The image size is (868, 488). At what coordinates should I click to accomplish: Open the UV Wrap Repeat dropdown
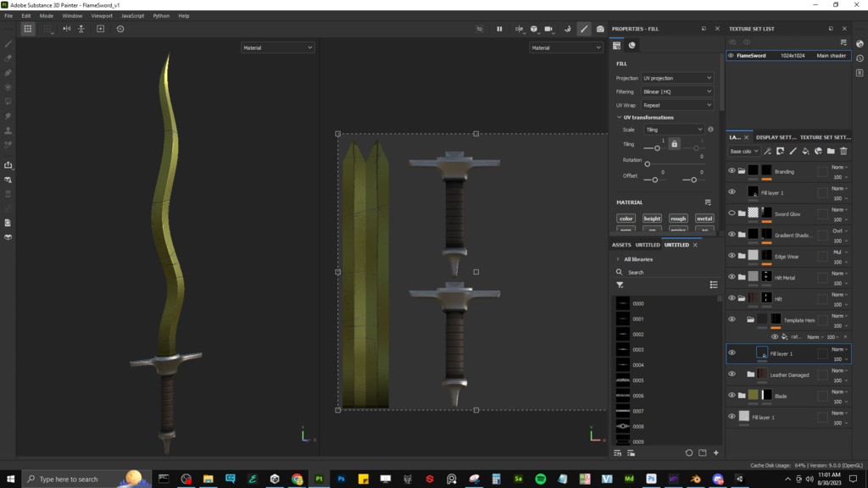pos(678,104)
